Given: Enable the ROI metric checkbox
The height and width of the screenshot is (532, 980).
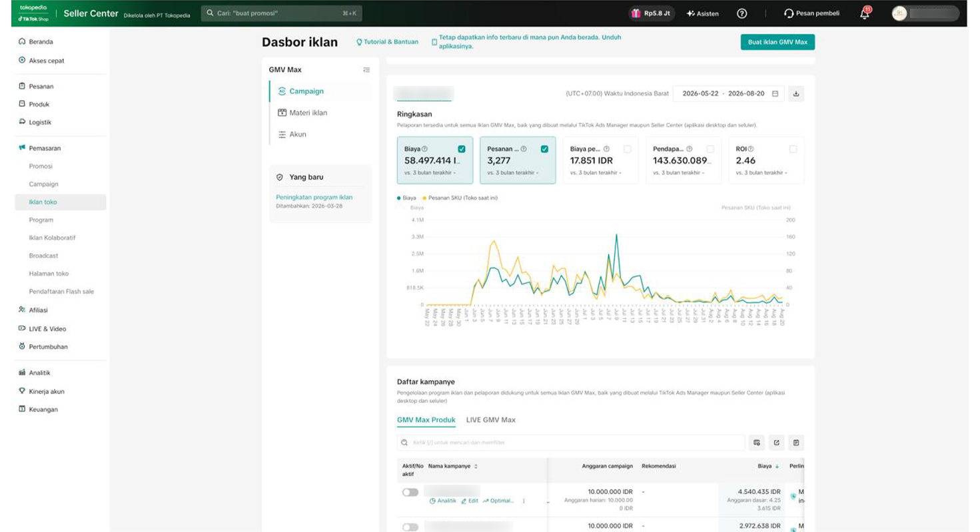Looking at the screenshot, I should (793, 149).
